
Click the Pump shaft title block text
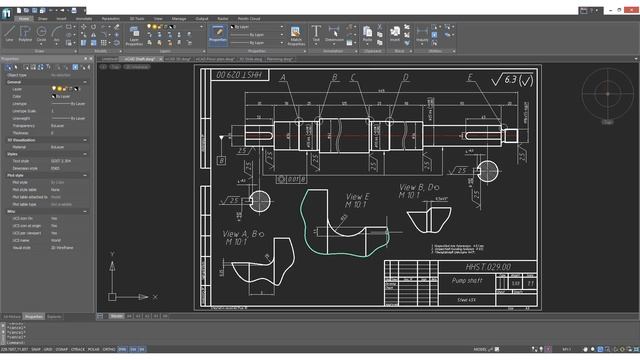(467, 280)
